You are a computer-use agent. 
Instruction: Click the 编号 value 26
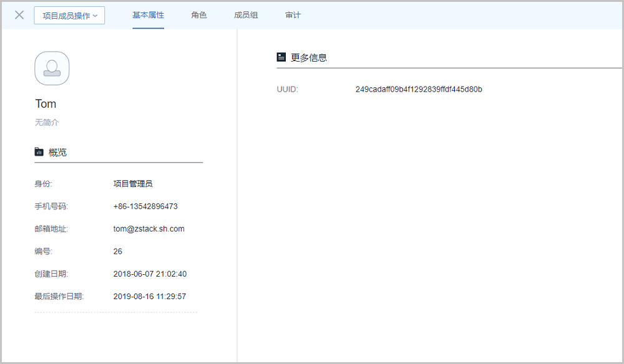pos(118,252)
